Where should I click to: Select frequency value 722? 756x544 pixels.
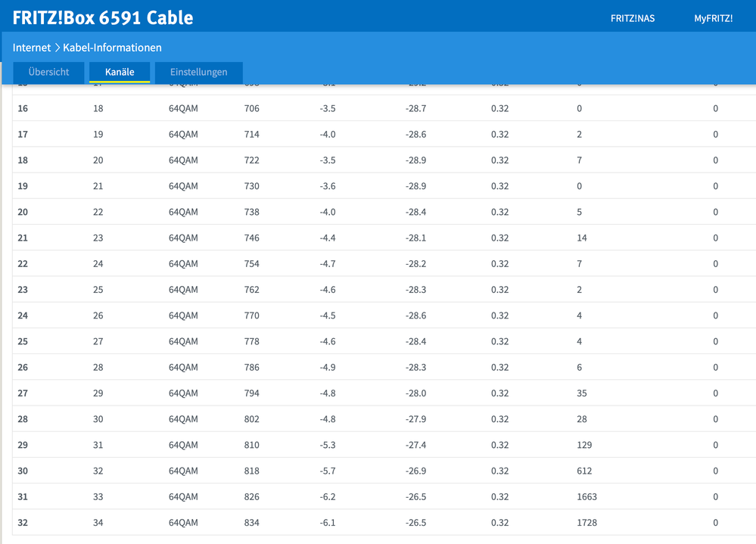[x=252, y=160]
